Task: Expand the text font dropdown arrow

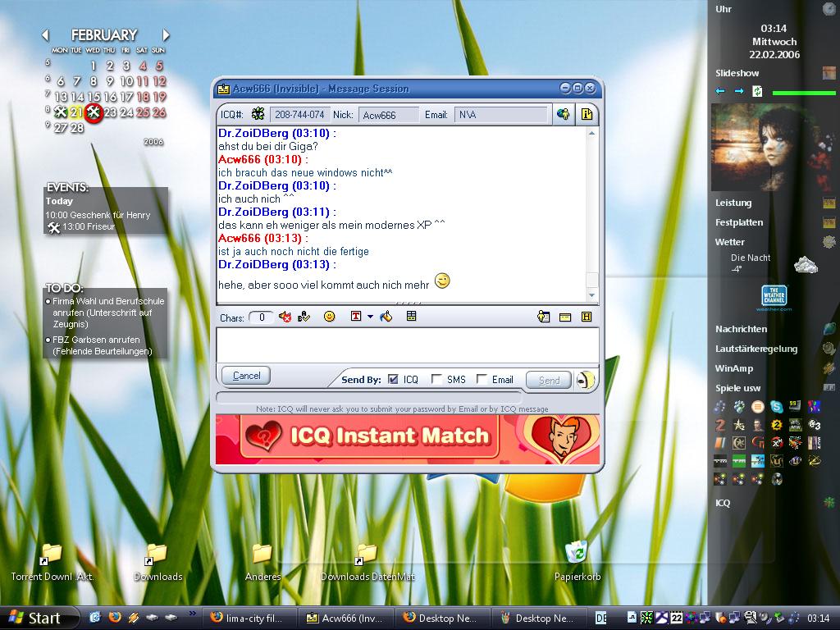Action: coord(370,317)
